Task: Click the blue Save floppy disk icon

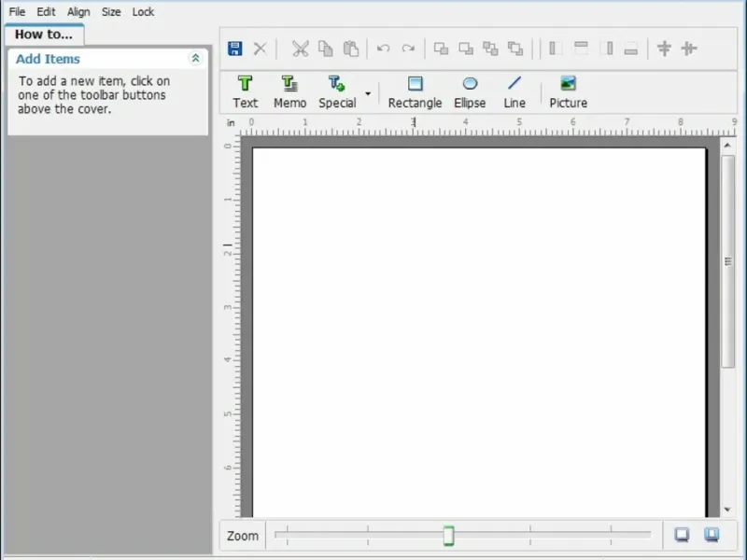Action: pyautogui.click(x=235, y=49)
